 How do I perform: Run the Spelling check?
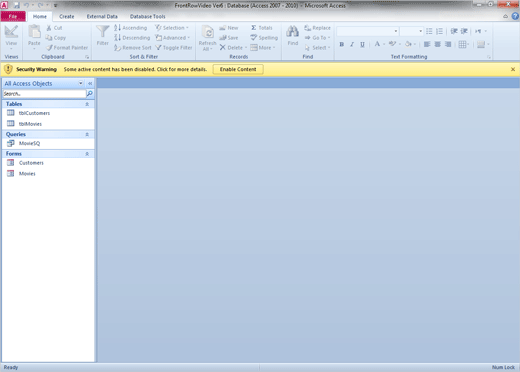click(x=264, y=38)
